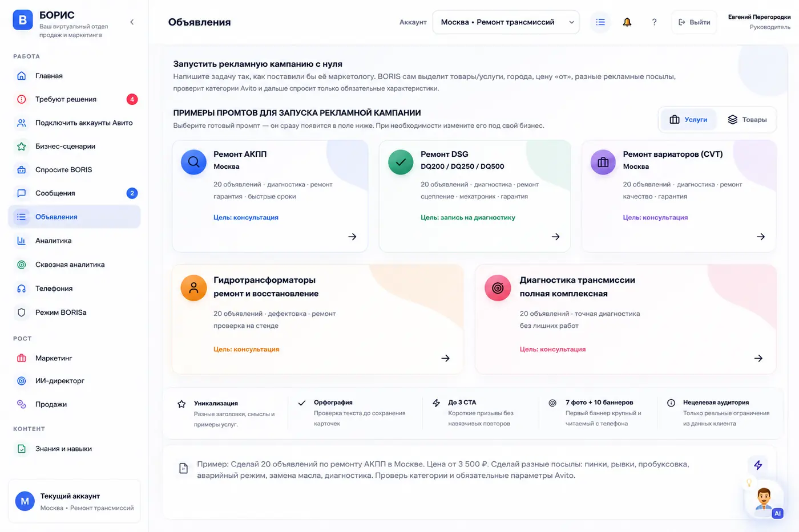This screenshot has height=532, width=799.
Task: Open Евгений Перегородки user profile
Action: (759, 22)
